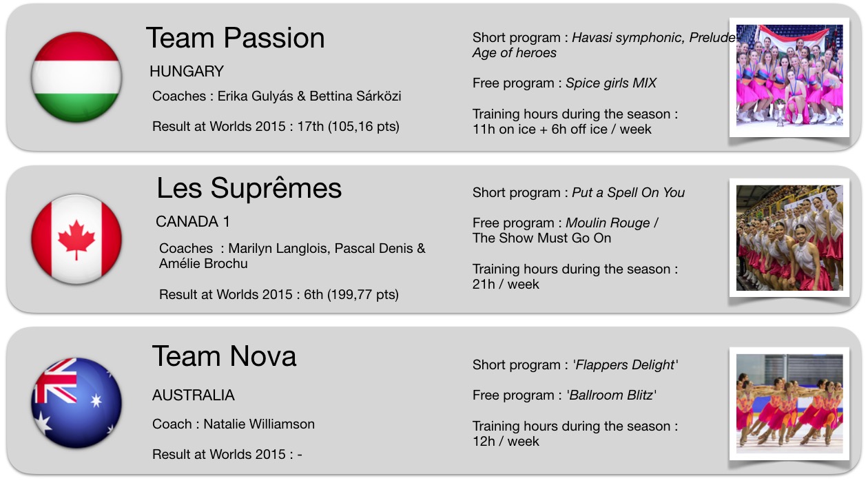Select the Team Passion title
Viewport: 868px width, 483px height.
click(x=235, y=38)
